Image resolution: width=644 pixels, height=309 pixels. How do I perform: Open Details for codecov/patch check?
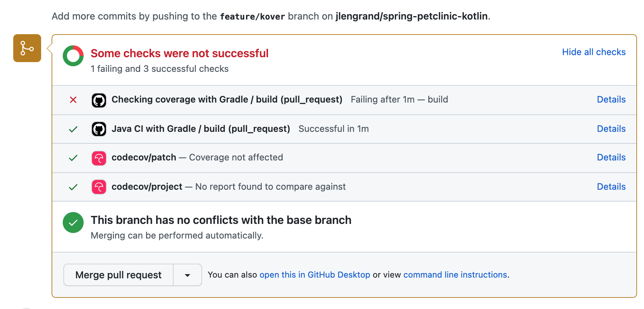tap(611, 158)
